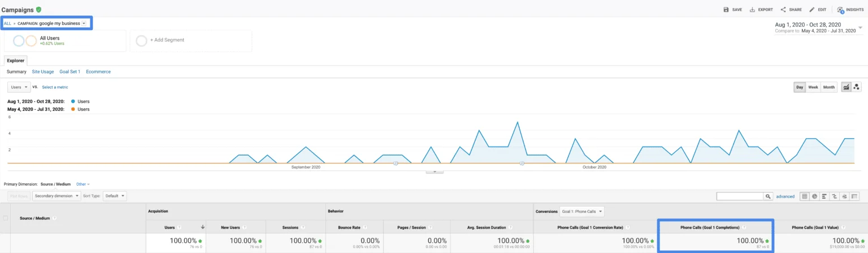Click help icon next to New Users
Screen dimensions: 868x253
pos(245,228)
